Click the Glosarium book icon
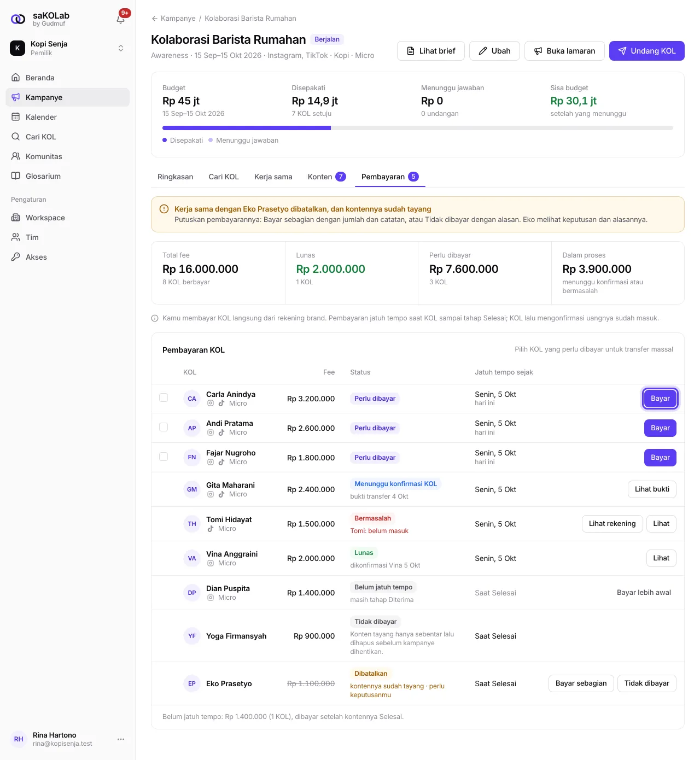700x760 pixels. (x=16, y=176)
